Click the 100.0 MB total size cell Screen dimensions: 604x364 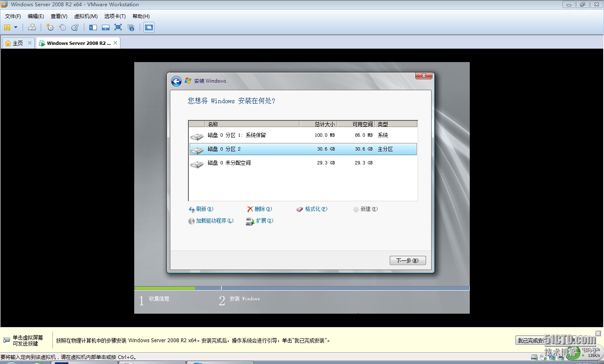325,135
